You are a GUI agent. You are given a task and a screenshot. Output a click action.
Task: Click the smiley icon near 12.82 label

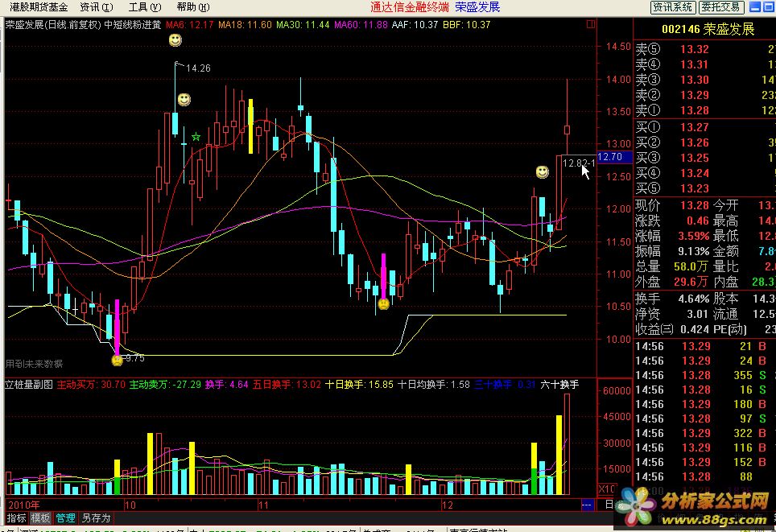click(x=543, y=171)
